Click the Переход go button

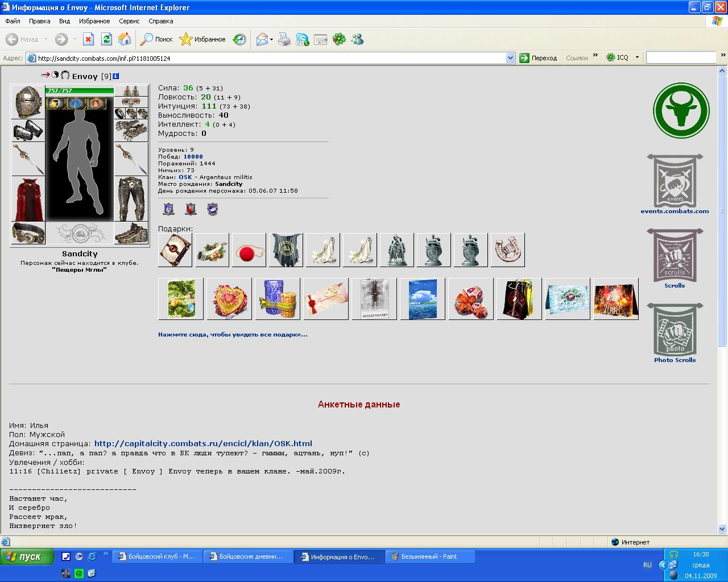539,57
